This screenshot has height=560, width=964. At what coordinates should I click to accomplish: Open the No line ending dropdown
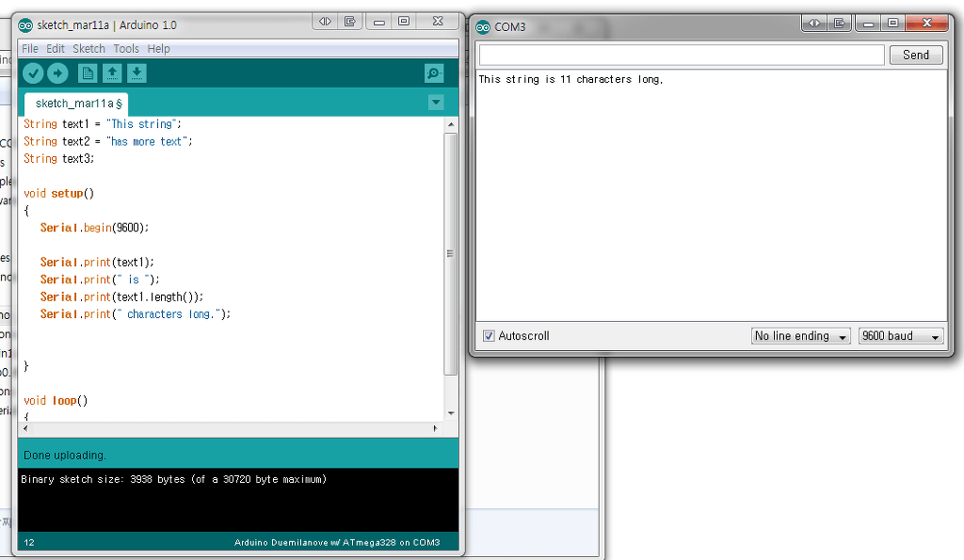click(x=800, y=336)
